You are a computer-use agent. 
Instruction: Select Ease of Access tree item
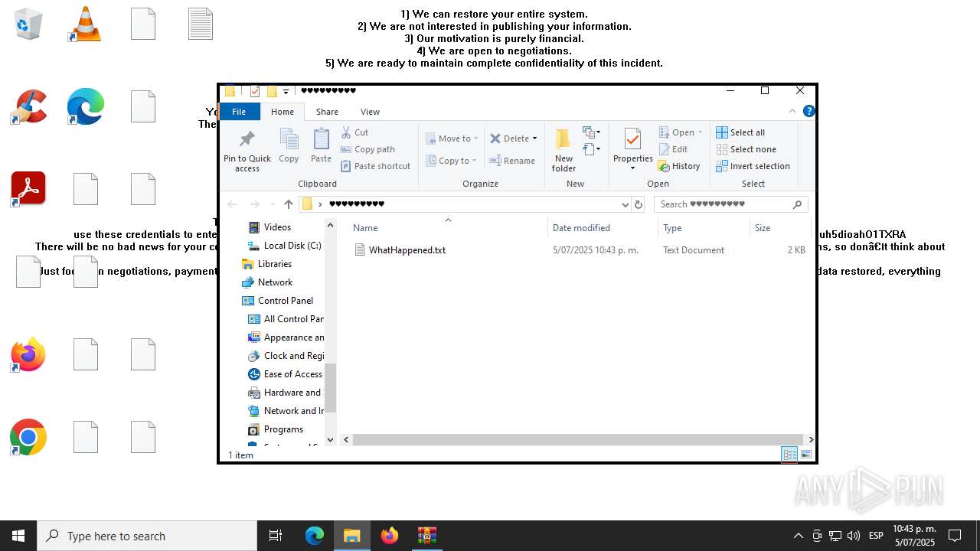point(286,374)
